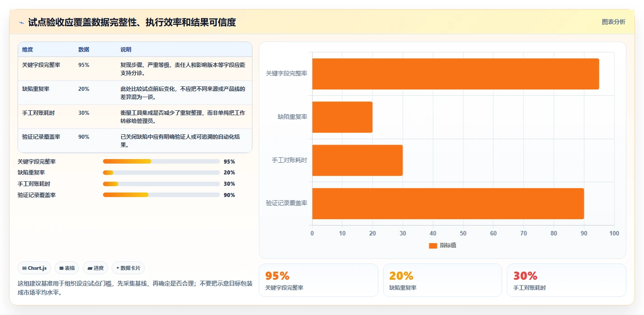
Task: Click the 95% value in table
Action: 84,65
